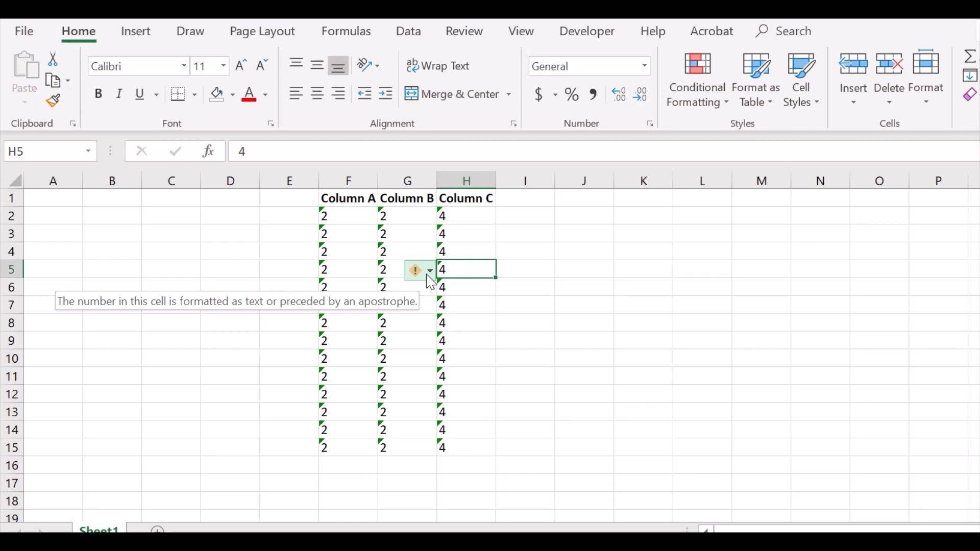Open the font name Calibri dropdown
980x551 pixels.
[x=184, y=66]
